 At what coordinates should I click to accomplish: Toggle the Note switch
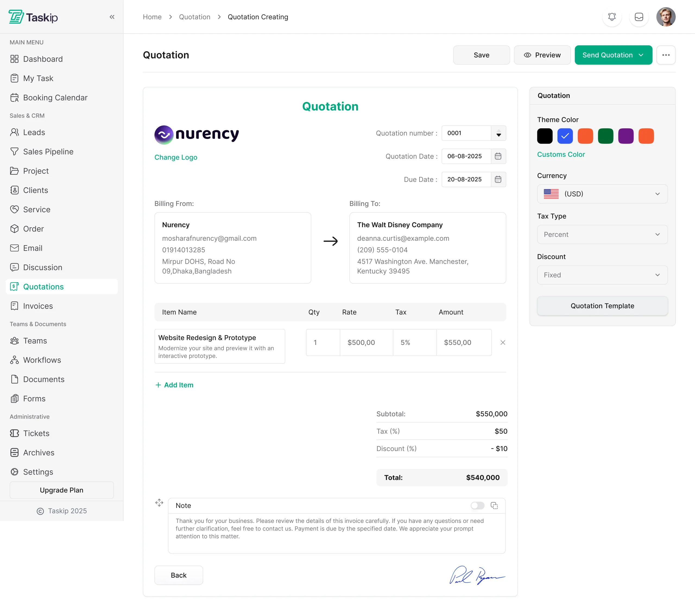[477, 506]
